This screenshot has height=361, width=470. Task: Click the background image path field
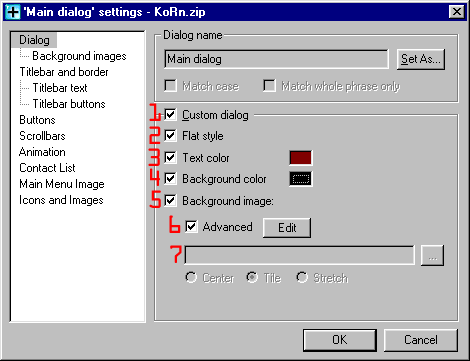(300, 256)
